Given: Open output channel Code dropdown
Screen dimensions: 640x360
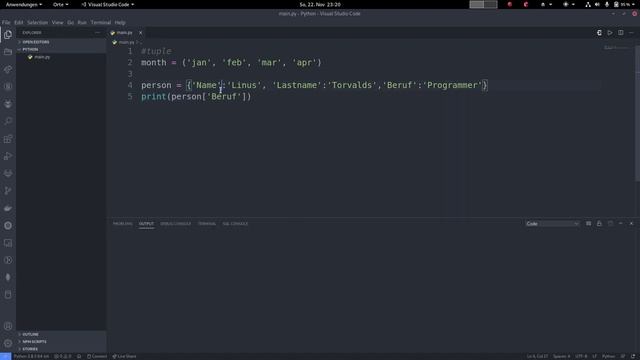Looking at the screenshot, I should pyautogui.click(x=552, y=224).
